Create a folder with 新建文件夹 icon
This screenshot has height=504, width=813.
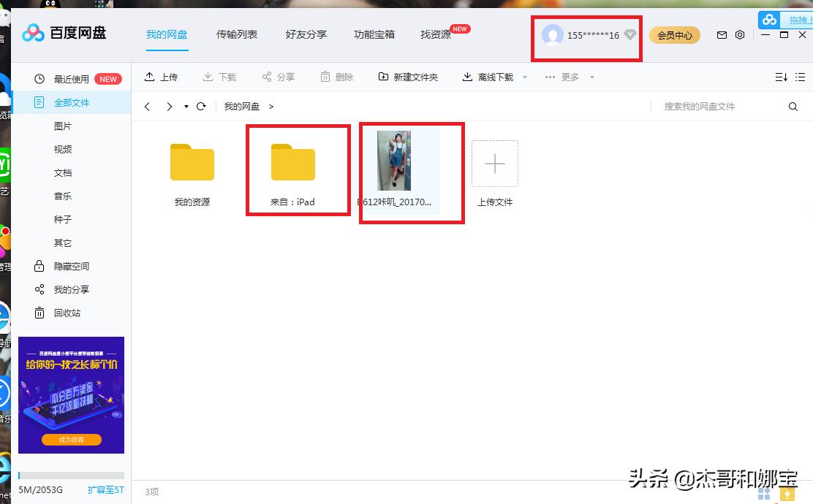408,77
